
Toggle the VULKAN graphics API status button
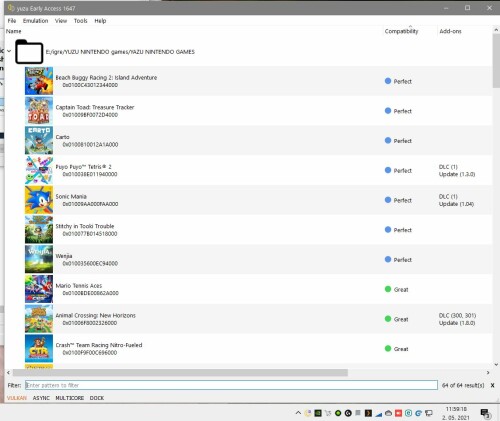click(x=17, y=398)
